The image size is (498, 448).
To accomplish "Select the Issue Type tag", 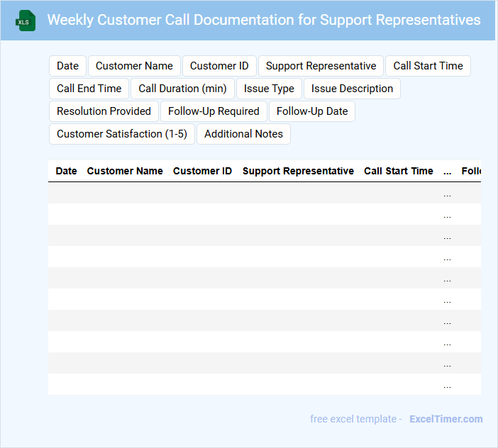I will coord(269,89).
